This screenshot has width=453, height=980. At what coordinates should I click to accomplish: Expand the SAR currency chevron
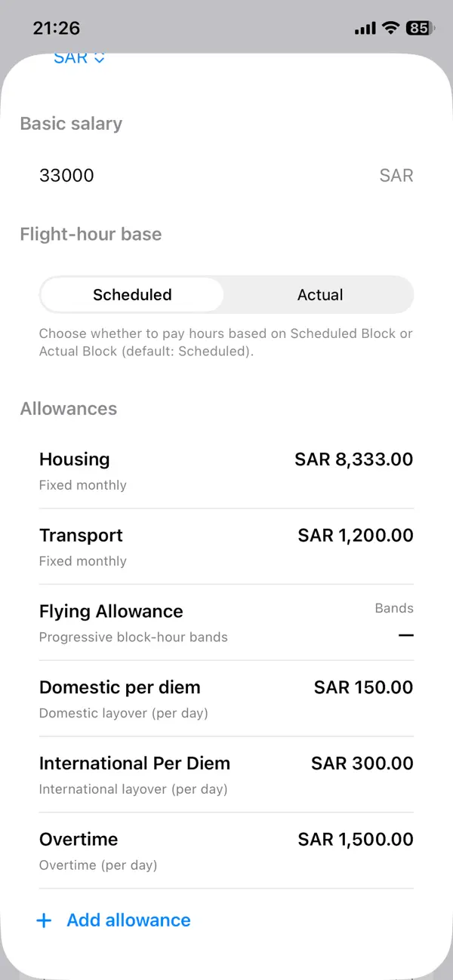100,57
